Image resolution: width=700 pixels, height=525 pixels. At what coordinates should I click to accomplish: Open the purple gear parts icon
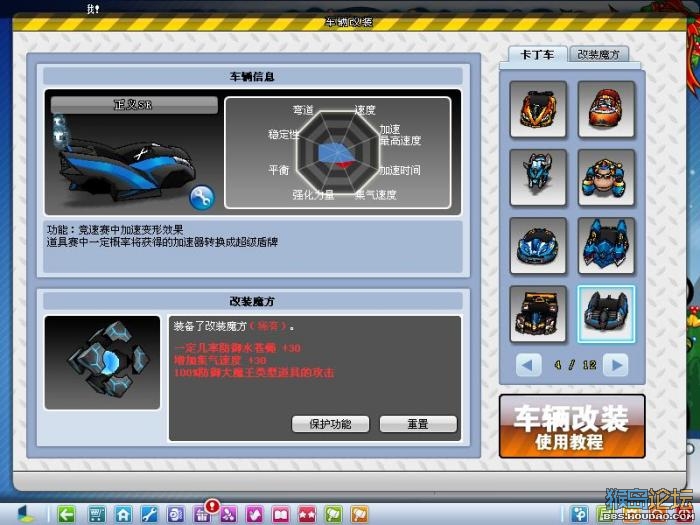click(175, 515)
